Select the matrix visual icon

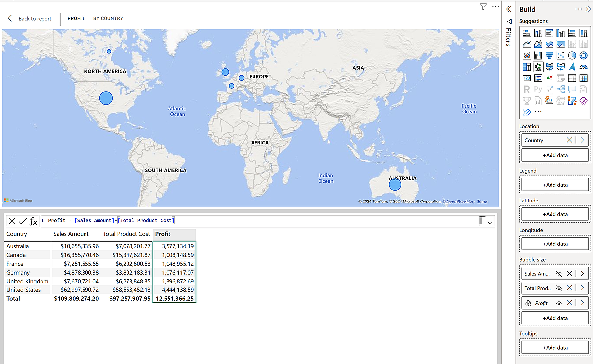click(584, 78)
